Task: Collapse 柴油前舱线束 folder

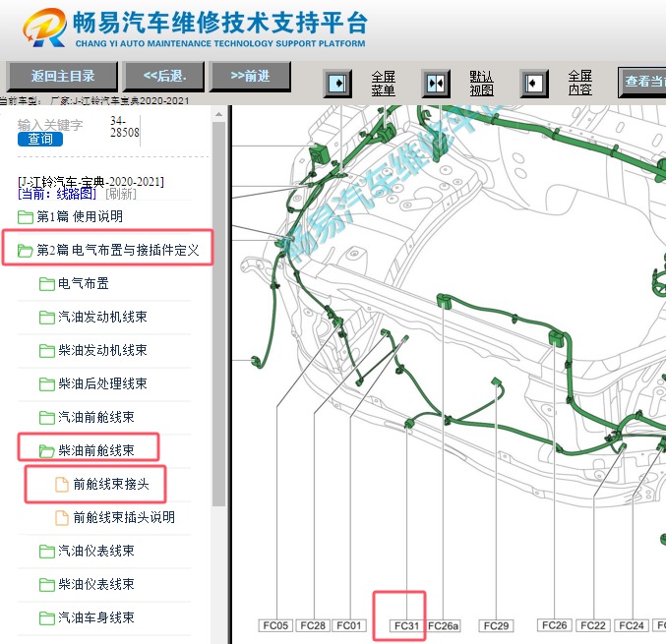Action: pos(96,450)
